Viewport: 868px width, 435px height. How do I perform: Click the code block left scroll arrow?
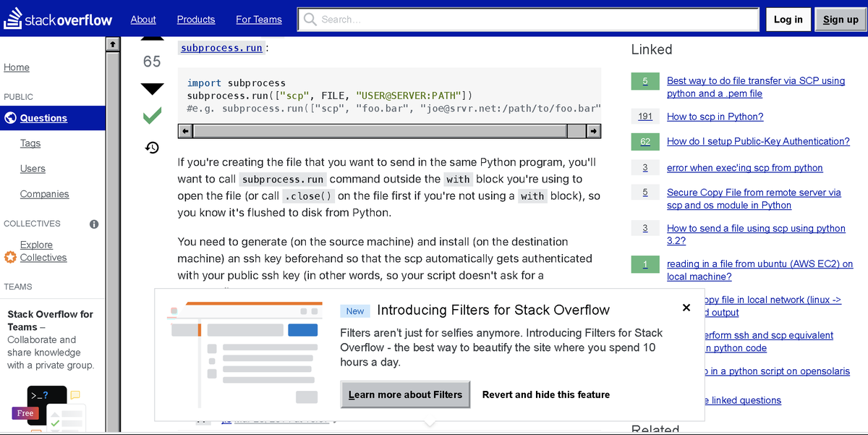[185, 131]
